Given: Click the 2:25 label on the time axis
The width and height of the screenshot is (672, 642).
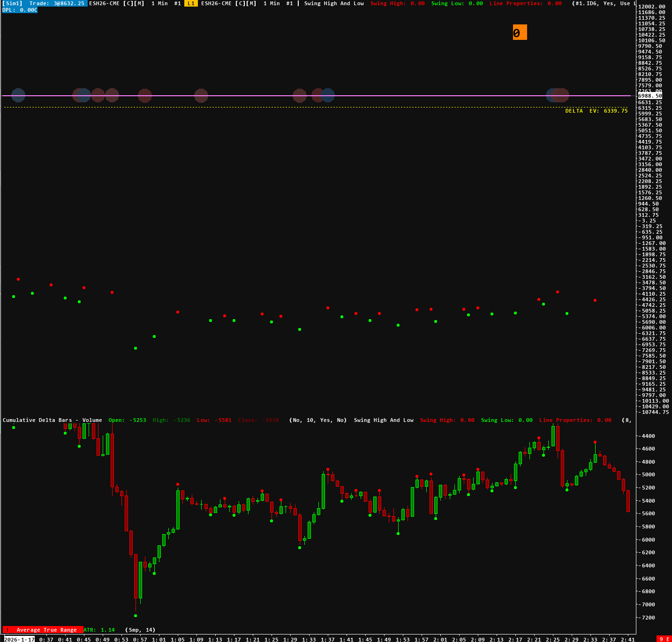Looking at the screenshot, I should (x=552, y=639).
